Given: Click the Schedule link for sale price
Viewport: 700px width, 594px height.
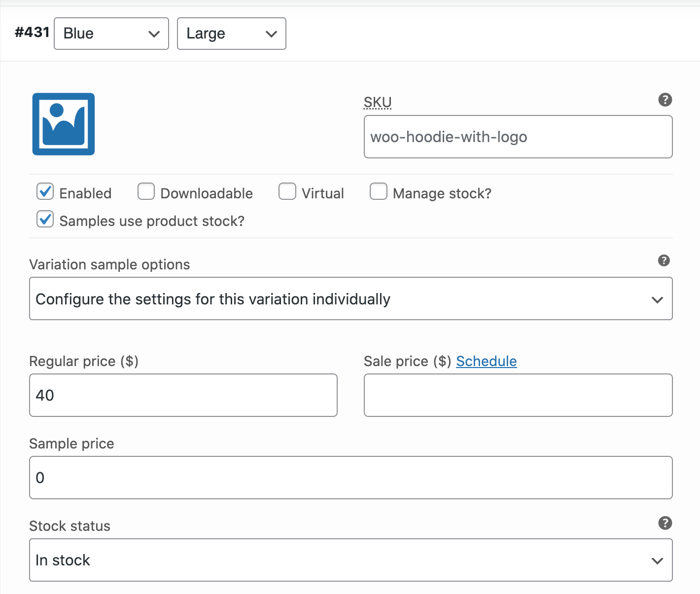Looking at the screenshot, I should (486, 361).
